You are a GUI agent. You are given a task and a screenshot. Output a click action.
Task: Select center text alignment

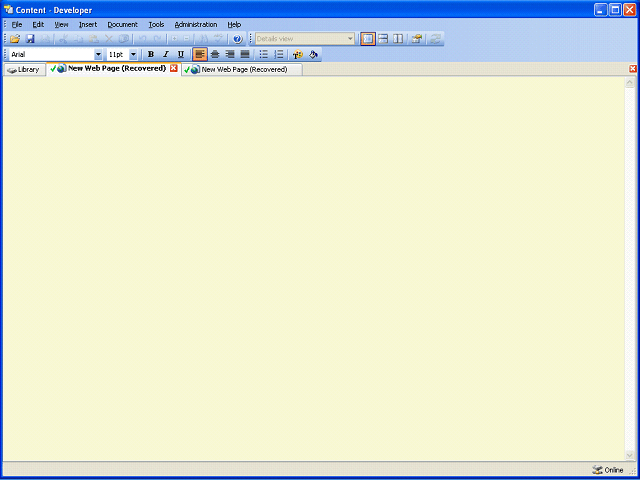click(215, 54)
